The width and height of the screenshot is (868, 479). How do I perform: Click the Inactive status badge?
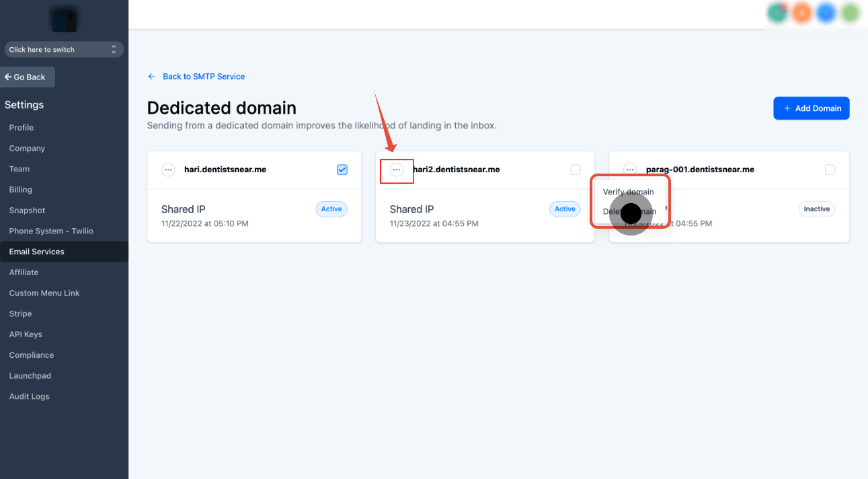point(817,209)
